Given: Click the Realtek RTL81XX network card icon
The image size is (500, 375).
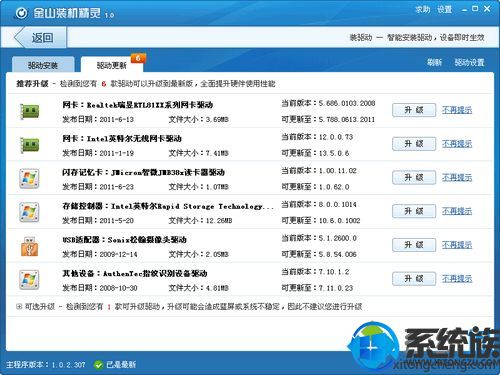Looking at the screenshot, I should pyautogui.click(x=30, y=111).
